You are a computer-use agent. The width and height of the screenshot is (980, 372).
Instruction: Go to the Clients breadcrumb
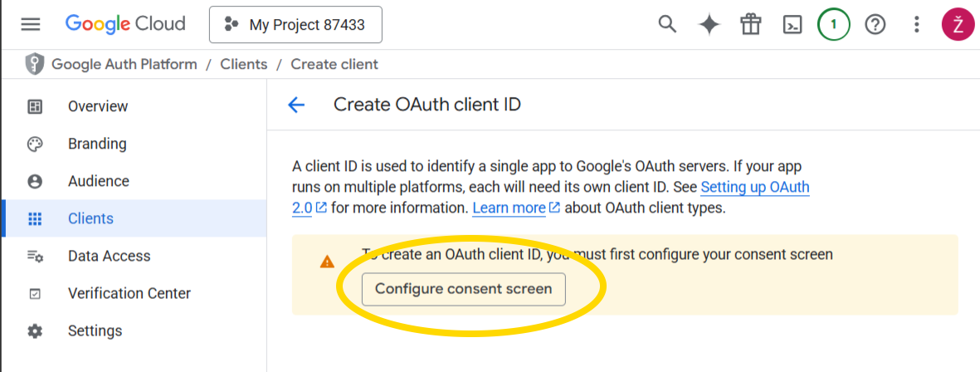point(244,65)
